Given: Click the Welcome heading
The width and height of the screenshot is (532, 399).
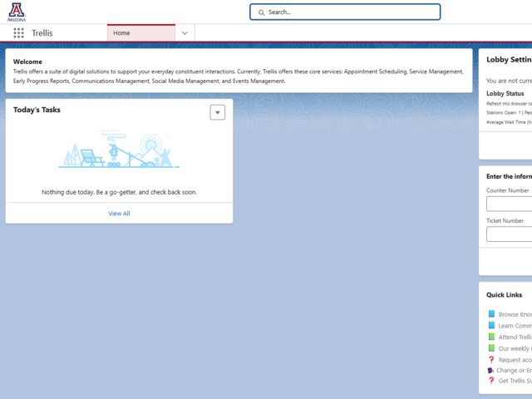Looking at the screenshot, I should pos(27,62).
